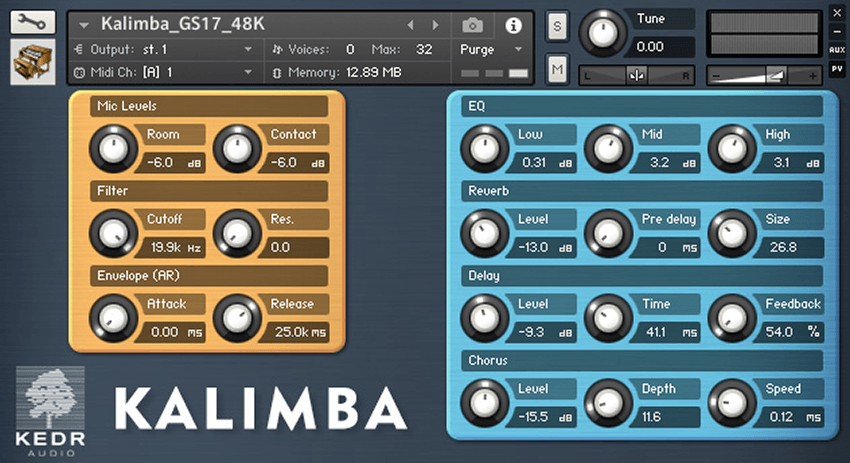Click the Room mic level knob
Image resolution: width=850 pixels, height=463 pixels.
(x=113, y=149)
